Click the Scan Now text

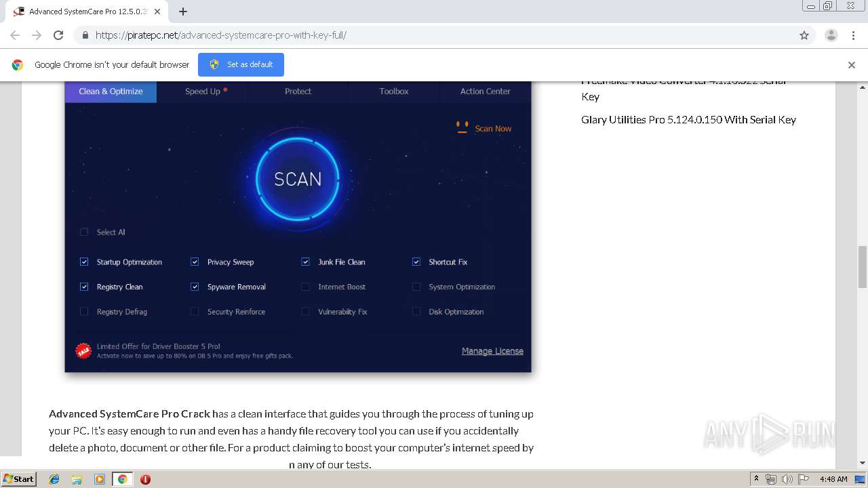tap(493, 129)
